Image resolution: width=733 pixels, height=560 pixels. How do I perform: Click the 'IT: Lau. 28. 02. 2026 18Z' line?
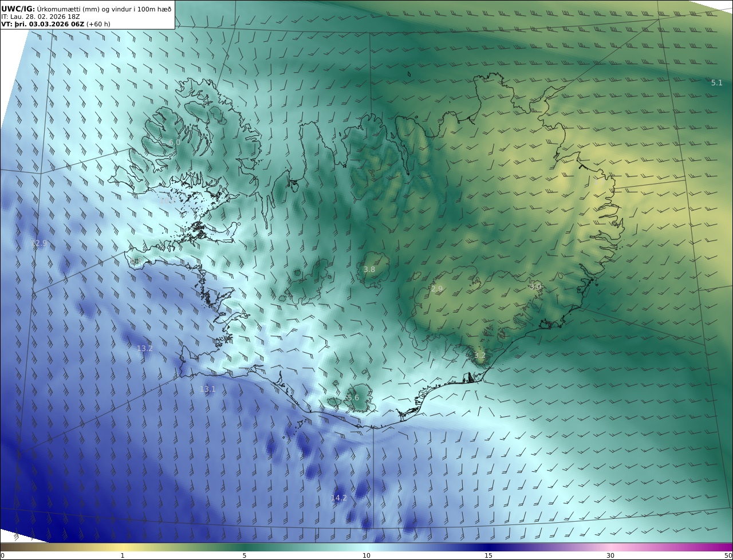(40, 17)
